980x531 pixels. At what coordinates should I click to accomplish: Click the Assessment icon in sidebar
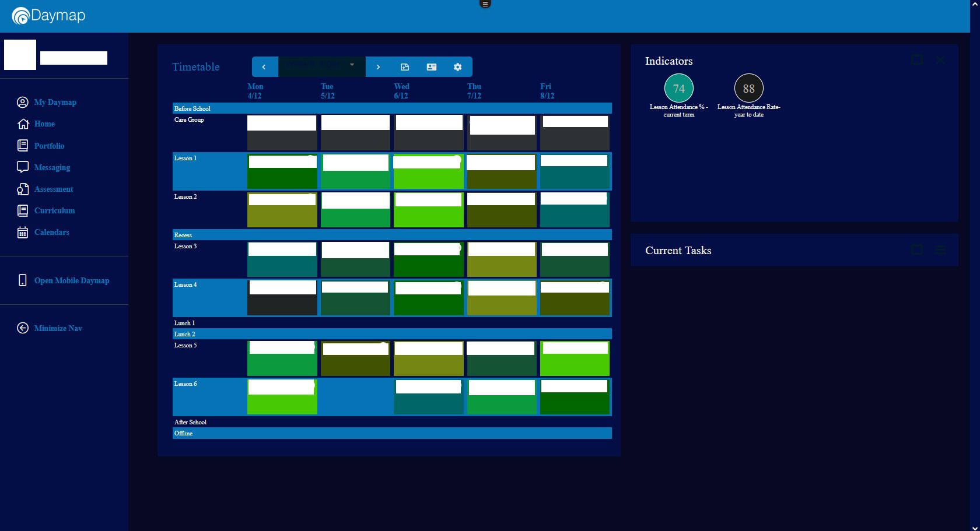(x=23, y=189)
